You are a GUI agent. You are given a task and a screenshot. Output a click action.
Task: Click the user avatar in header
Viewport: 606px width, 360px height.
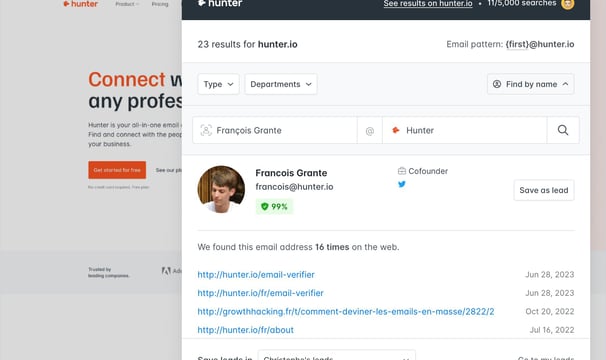567,4
